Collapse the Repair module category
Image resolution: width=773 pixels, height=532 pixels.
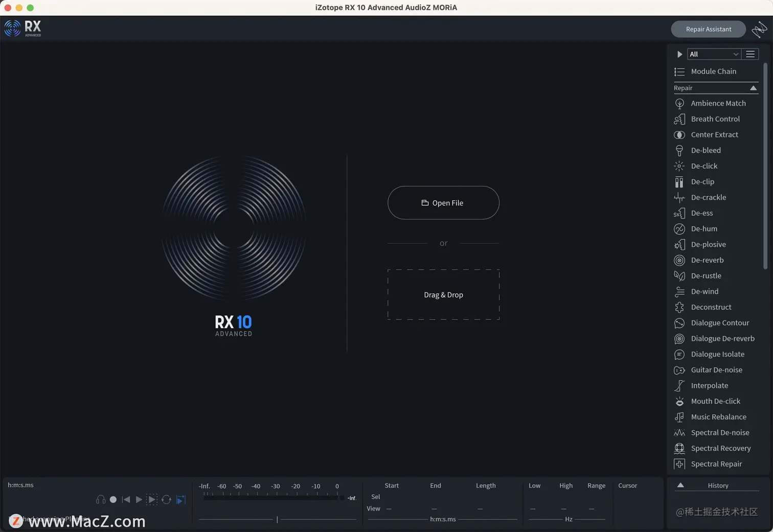[x=753, y=88]
